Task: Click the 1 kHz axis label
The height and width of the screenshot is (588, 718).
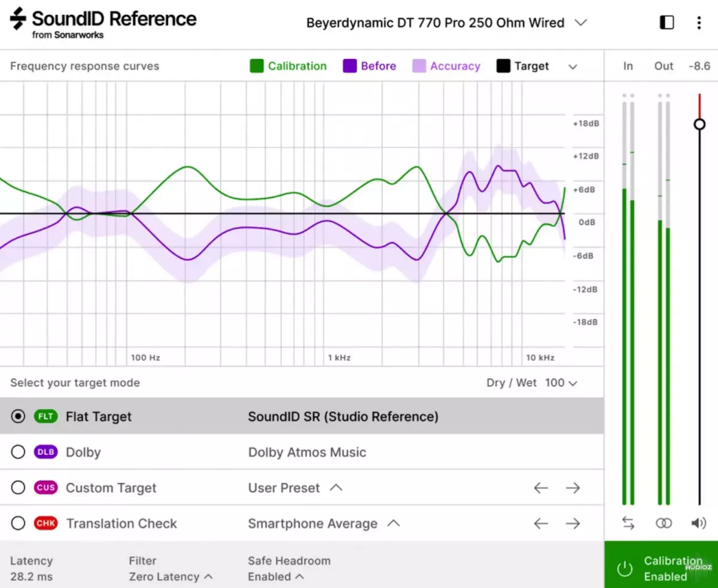Action: (x=339, y=358)
